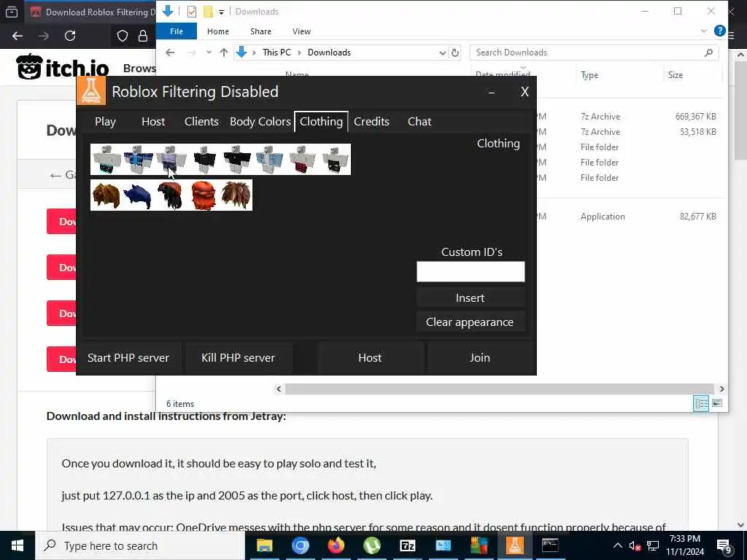Click the 82,677 KB Application size
The image size is (747, 560).
(x=697, y=216)
